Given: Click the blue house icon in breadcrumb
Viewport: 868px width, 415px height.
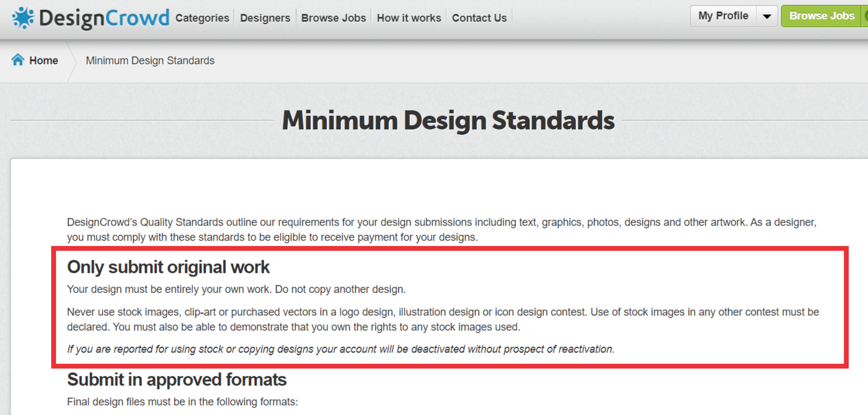Looking at the screenshot, I should point(18,60).
